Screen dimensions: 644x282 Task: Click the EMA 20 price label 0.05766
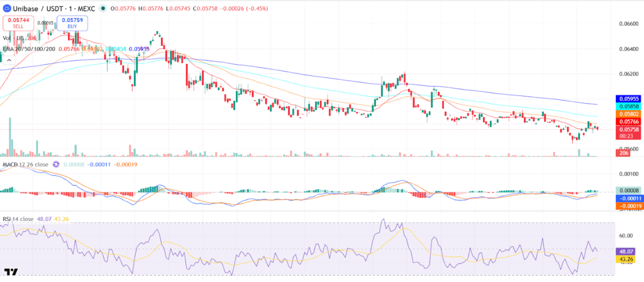point(628,122)
